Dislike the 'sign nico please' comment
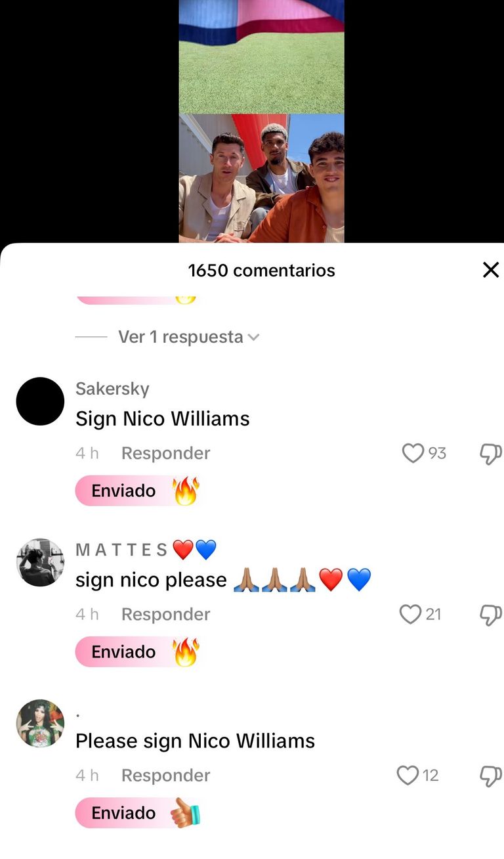The height and width of the screenshot is (859, 504). (x=491, y=615)
